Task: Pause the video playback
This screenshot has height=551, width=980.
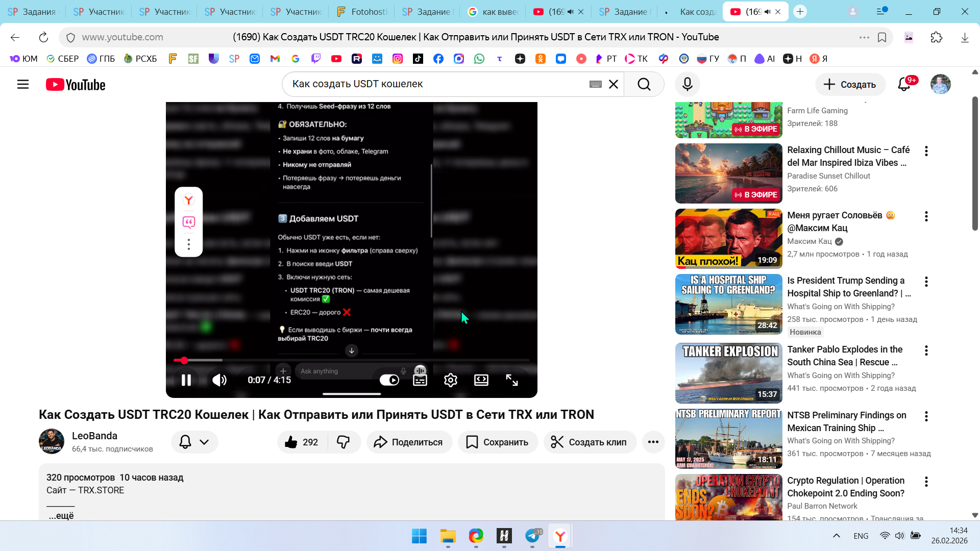Action: [x=186, y=380]
